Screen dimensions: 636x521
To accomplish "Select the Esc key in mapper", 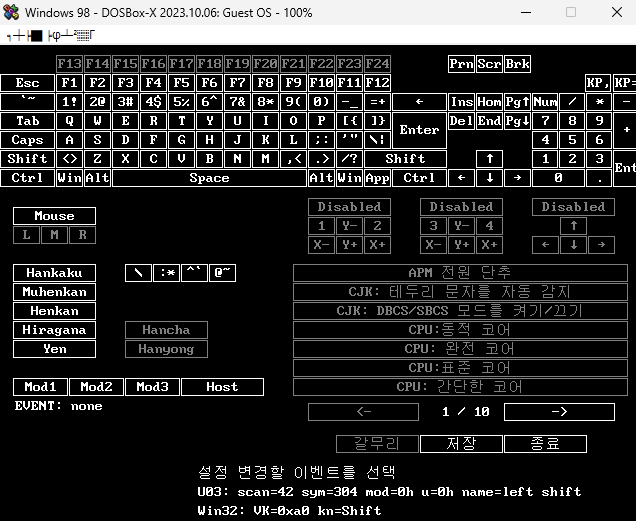I will [28, 83].
